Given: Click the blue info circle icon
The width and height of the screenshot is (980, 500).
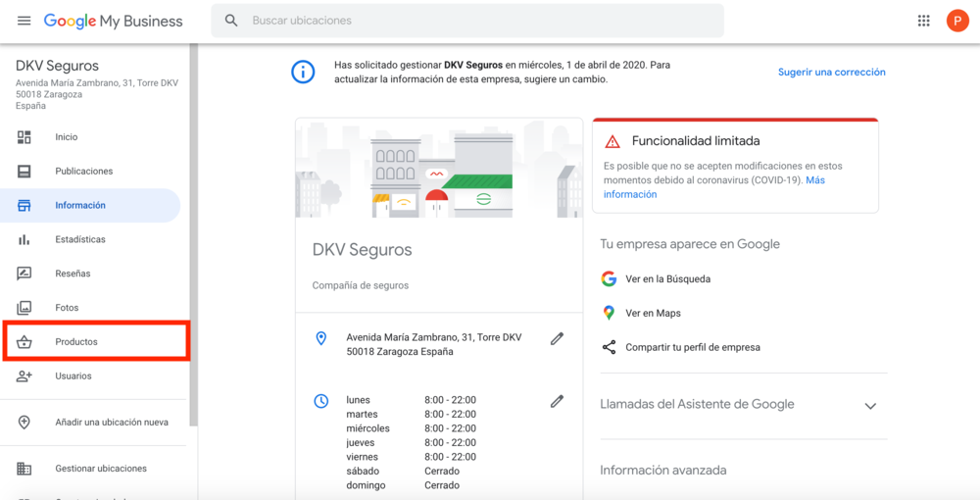Looking at the screenshot, I should coord(303,73).
